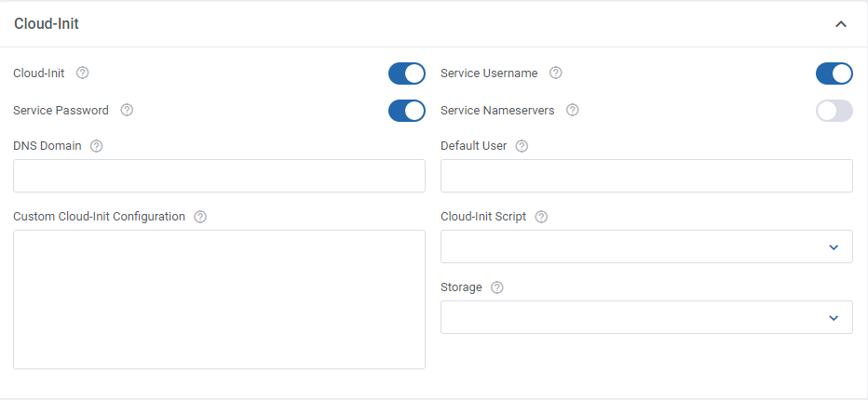Click the Service Username label text
This screenshot has width=868, height=400.
[489, 73]
